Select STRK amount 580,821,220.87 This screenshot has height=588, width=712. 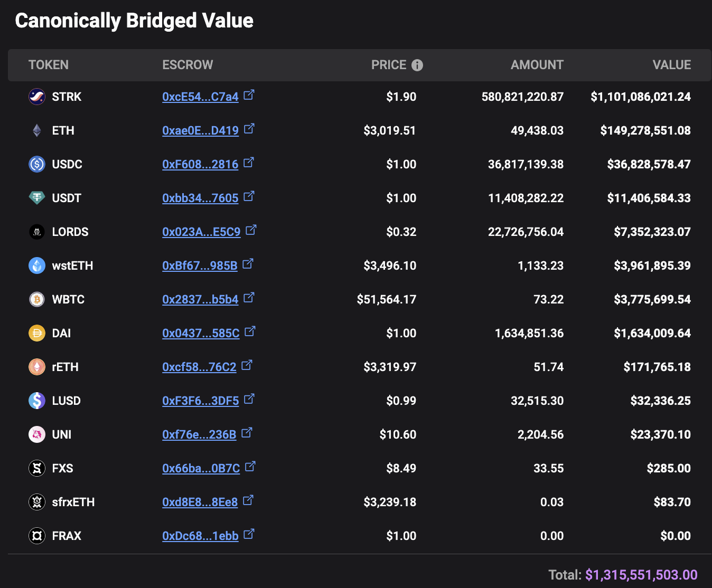coord(522,97)
